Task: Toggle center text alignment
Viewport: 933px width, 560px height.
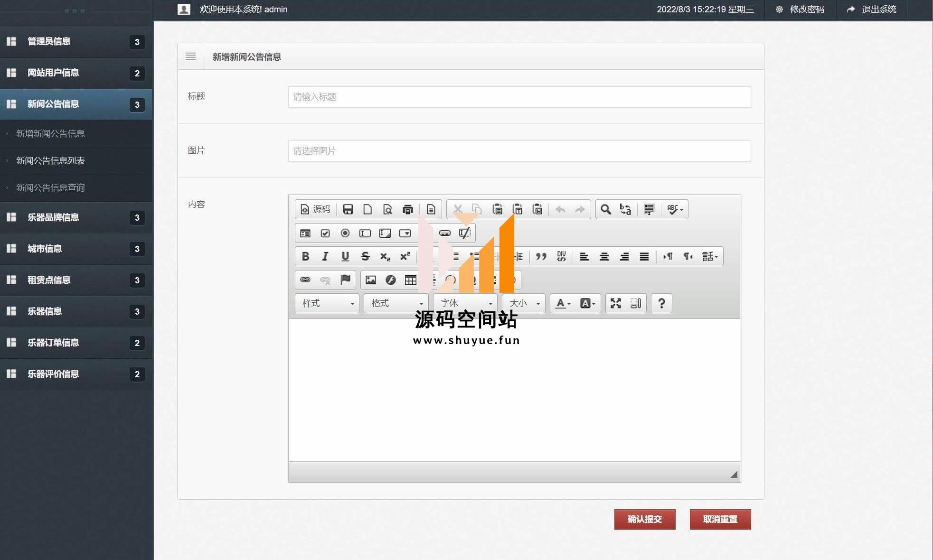Action: tap(604, 256)
